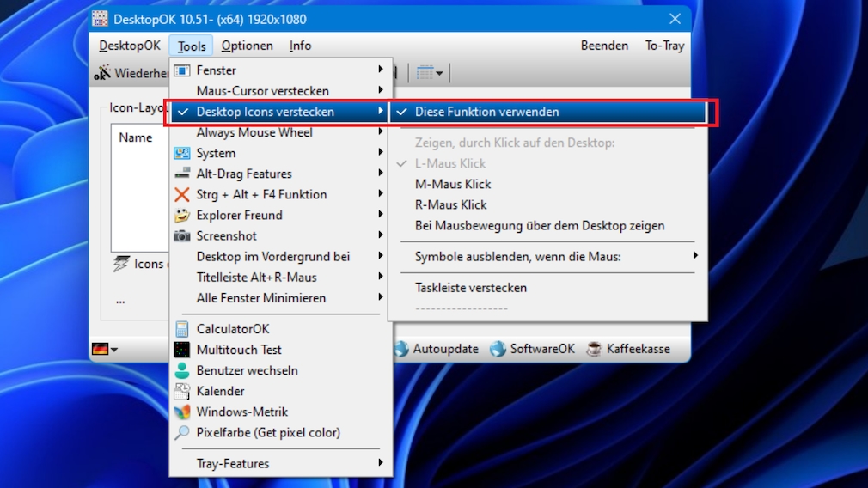
Task: Click the Beenden button
Action: 604,46
